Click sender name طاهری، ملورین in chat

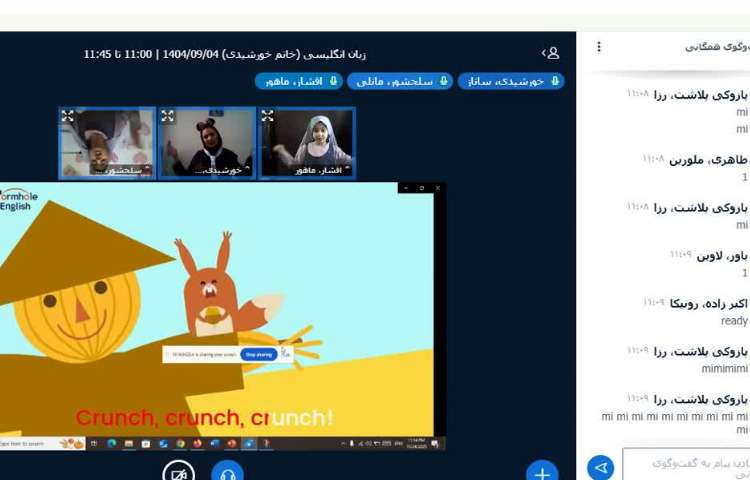click(x=707, y=160)
